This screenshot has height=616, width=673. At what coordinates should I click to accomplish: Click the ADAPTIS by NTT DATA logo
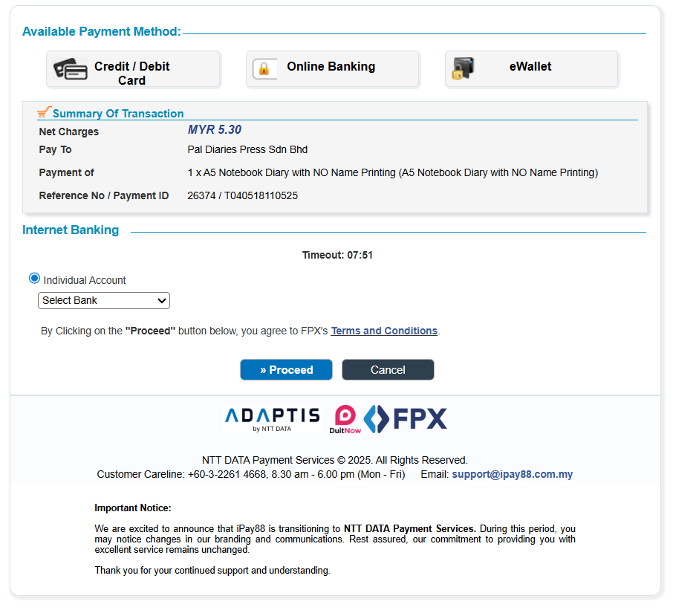coord(273,419)
